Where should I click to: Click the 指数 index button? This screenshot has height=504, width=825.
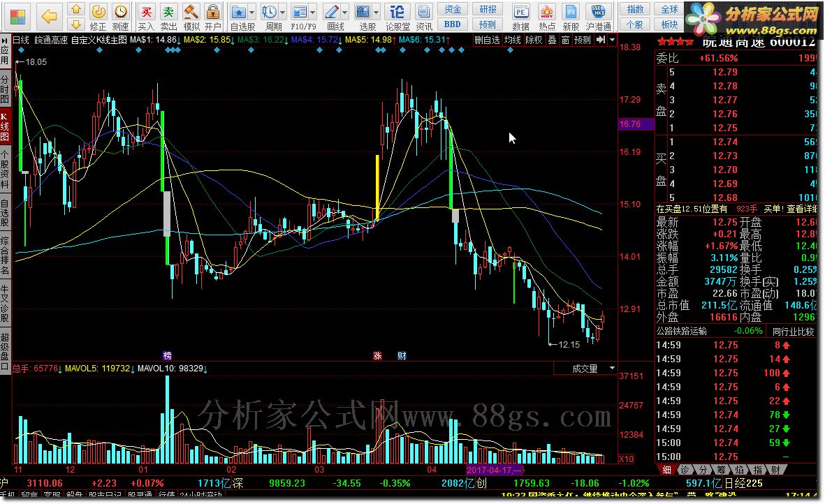coord(635,10)
